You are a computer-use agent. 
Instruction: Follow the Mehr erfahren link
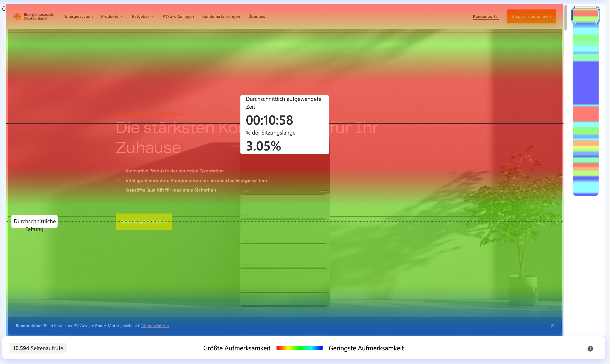(155, 326)
